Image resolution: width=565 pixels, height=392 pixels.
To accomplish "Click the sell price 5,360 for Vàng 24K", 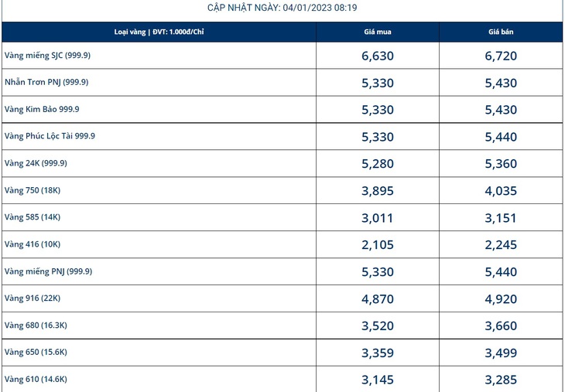I will point(501,164).
